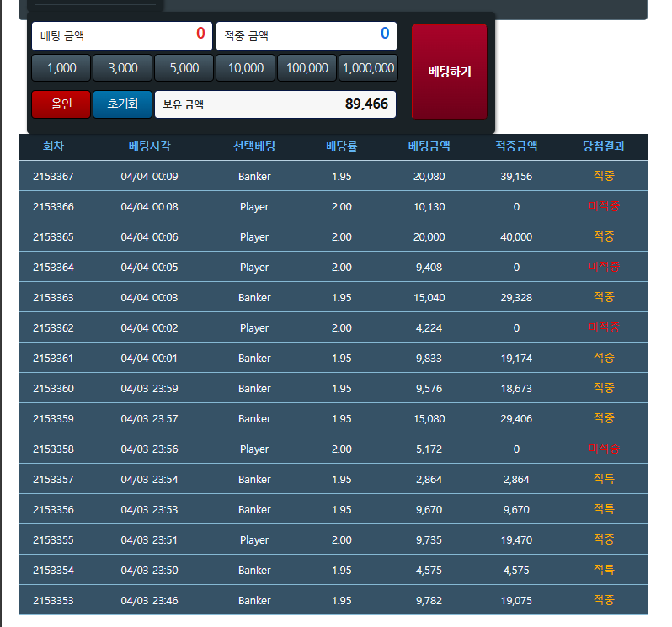Viewport: 672px width, 627px height.
Task: Click 미적중 result in row 2153366
Action: tap(604, 206)
